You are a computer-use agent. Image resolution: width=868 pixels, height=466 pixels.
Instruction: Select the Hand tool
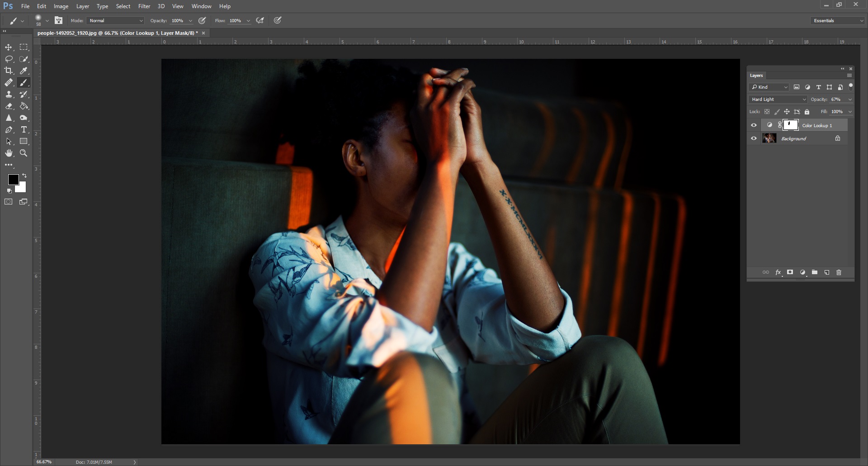point(9,153)
